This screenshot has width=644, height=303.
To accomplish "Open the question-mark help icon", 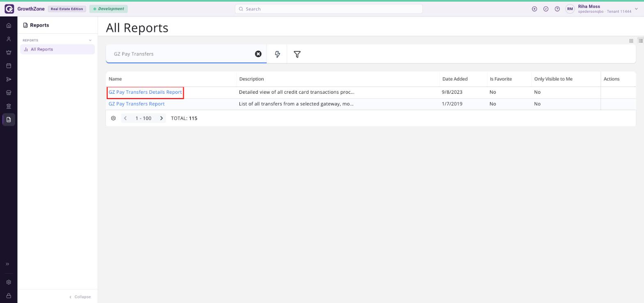I will pyautogui.click(x=557, y=9).
